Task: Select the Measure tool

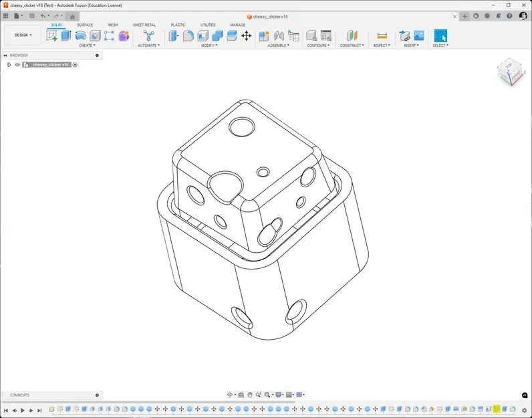Action: (x=382, y=35)
